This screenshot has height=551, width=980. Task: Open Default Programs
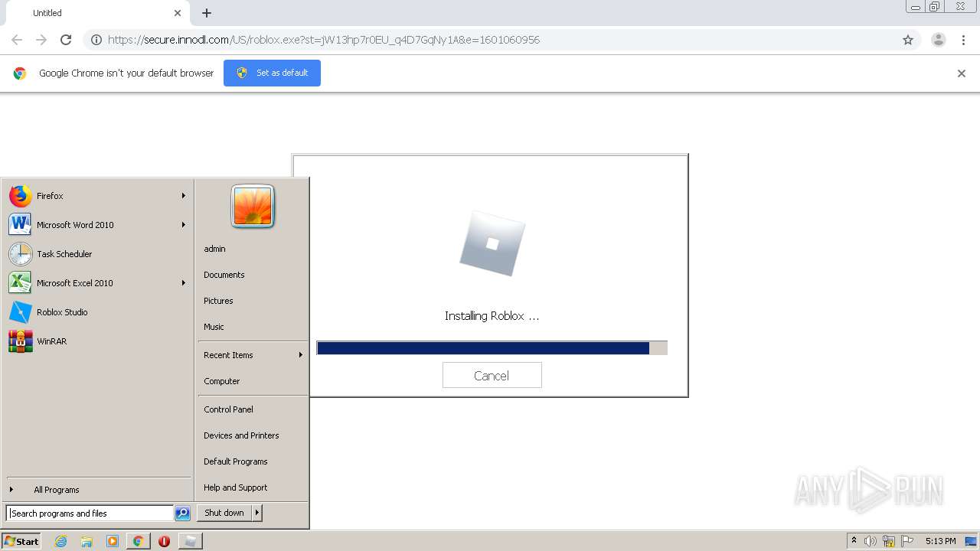236,461
